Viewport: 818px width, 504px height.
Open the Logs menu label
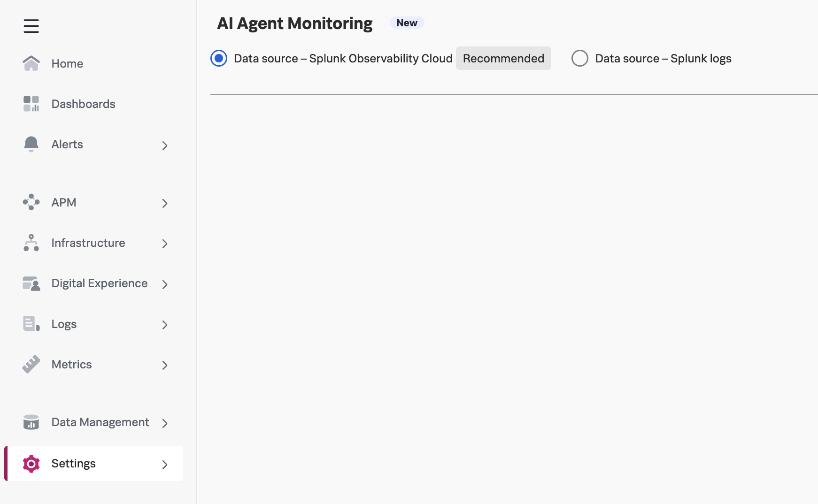pos(64,324)
